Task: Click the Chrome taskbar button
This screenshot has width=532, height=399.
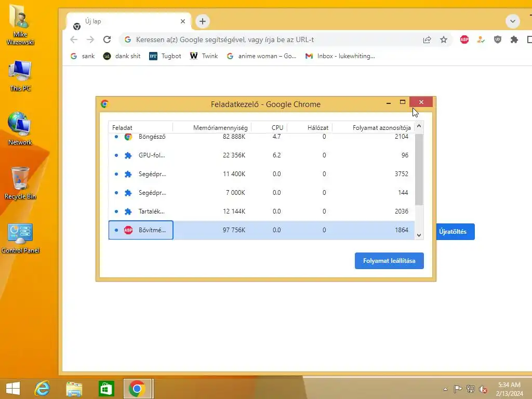Action: (138, 389)
